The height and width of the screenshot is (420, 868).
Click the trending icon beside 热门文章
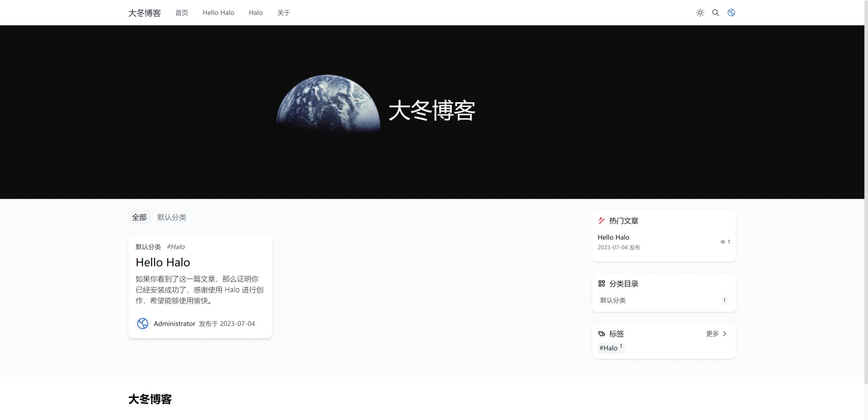click(x=601, y=221)
